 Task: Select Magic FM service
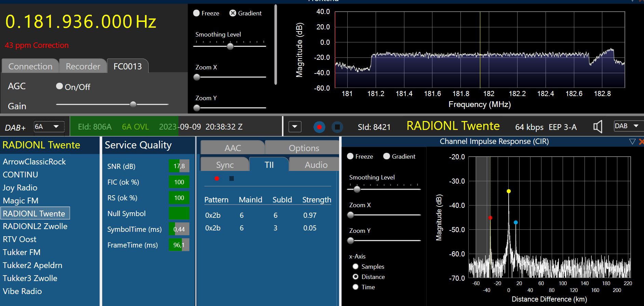click(x=21, y=201)
